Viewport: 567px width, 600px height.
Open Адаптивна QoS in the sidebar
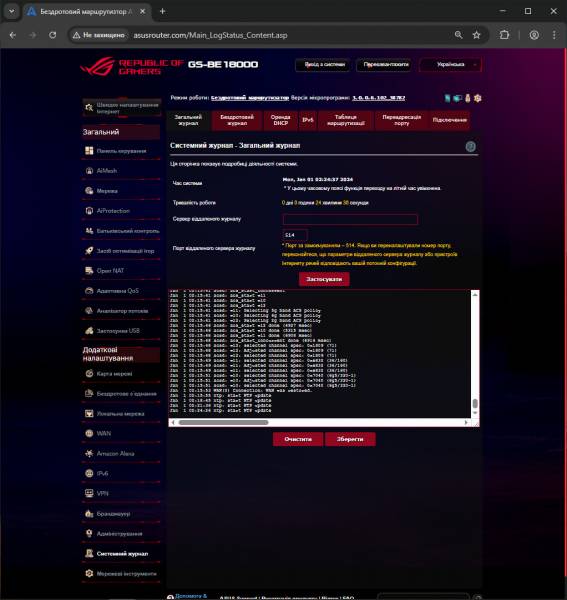coord(121,291)
